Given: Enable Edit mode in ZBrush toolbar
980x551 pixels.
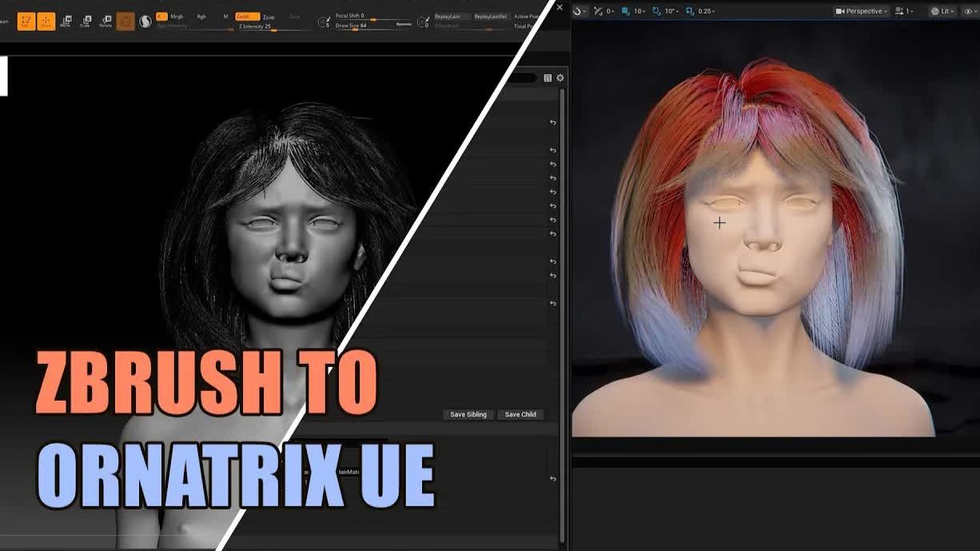Looking at the screenshot, I should [26, 22].
